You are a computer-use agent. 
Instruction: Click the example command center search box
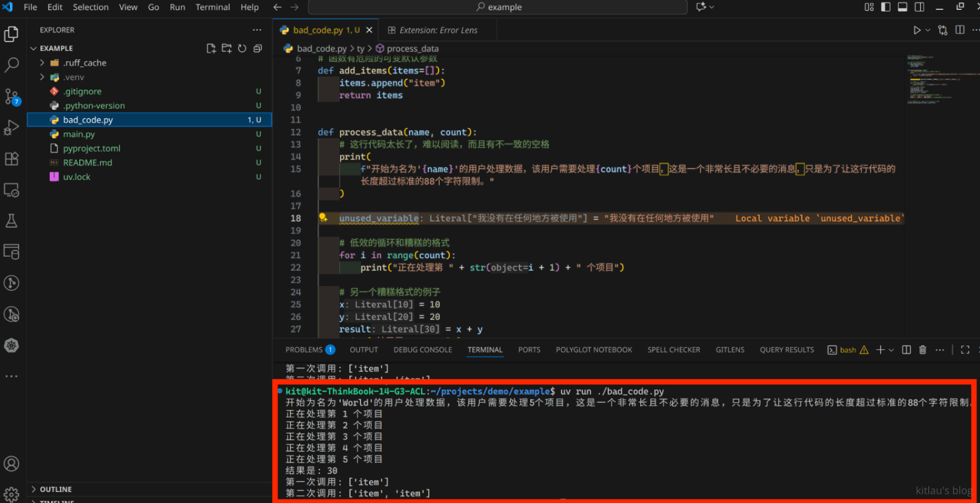coord(498,7)
